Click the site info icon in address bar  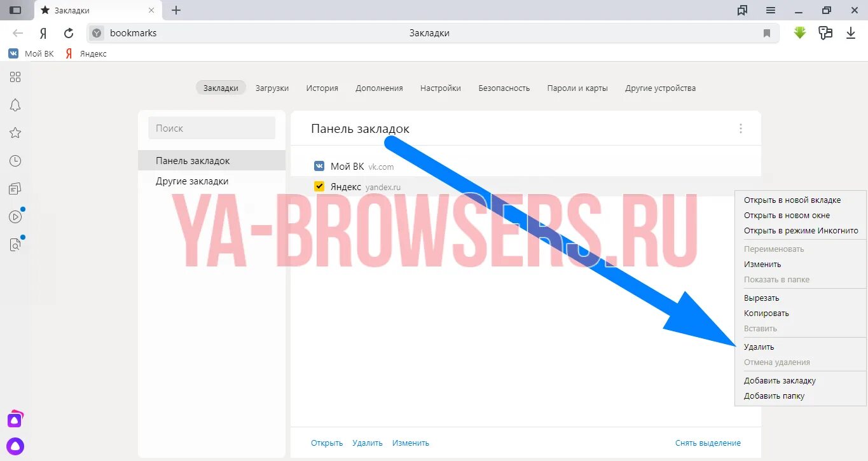point(97,33)
